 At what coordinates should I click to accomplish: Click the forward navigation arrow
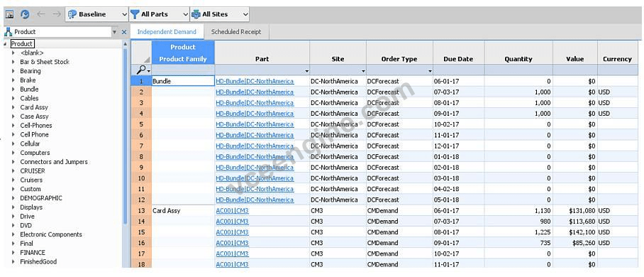pos(56,14)
